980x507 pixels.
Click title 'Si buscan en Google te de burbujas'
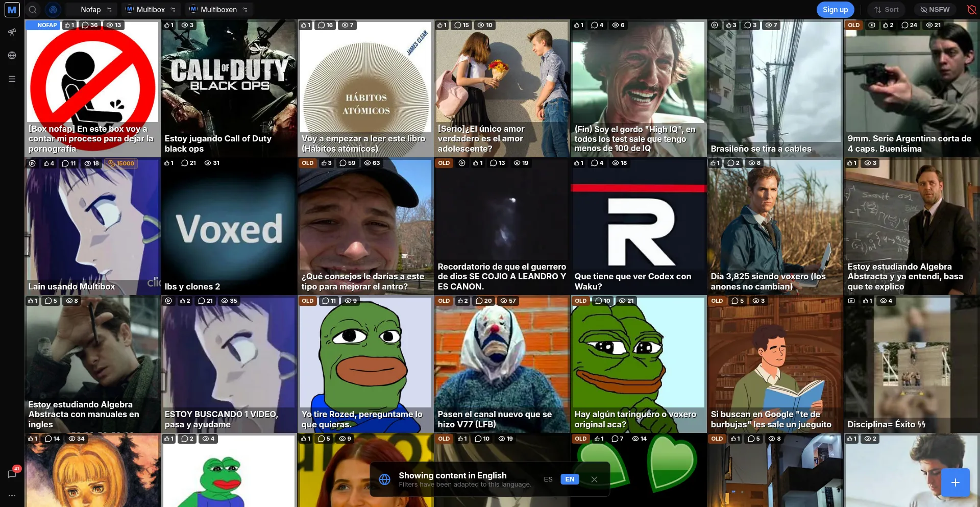[771, 420]
